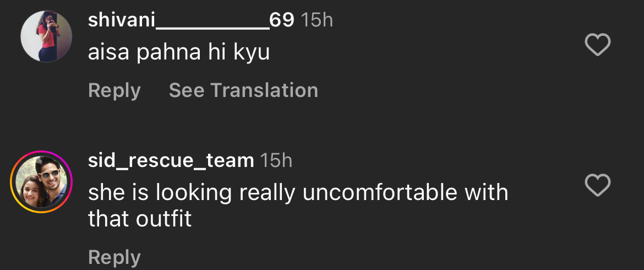This screenshot has width=644, height=270.
Task: Click See Translation under shivani's comment
Action: (x=243, y=90)
